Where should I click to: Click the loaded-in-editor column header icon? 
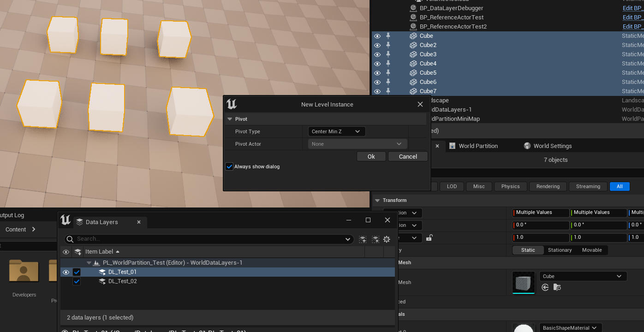(78, 252)
